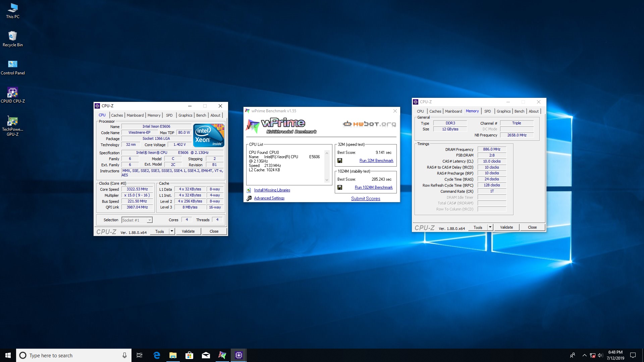Click CPU List scrollbar down arrow

pyautogui.click(x=327, y=180)
